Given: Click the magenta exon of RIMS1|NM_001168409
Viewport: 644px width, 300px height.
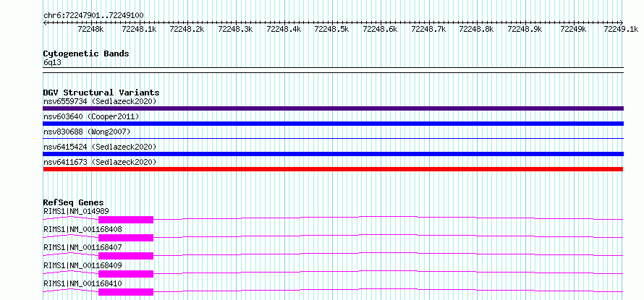Looking at the screenshot, I should [126, 274].
